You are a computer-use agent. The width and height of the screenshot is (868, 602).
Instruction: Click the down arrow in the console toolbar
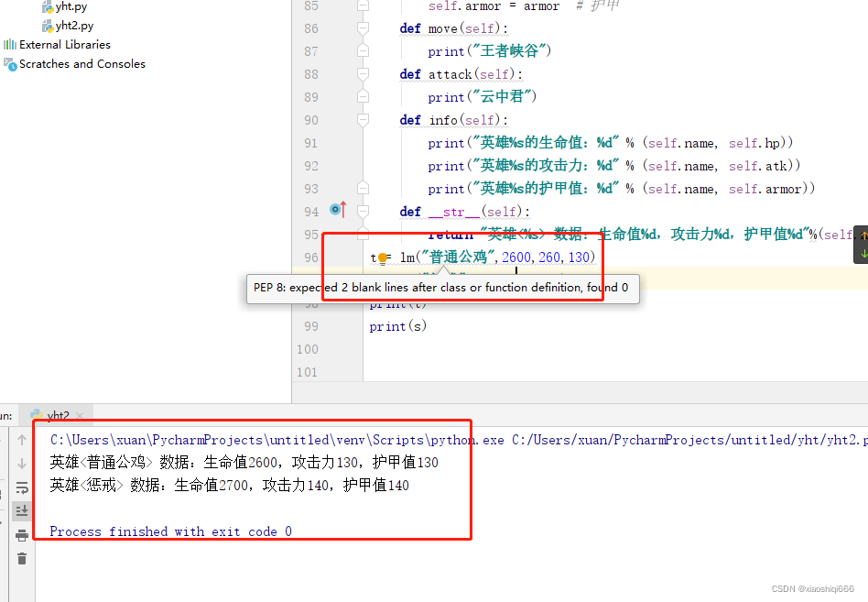[21, 463]
